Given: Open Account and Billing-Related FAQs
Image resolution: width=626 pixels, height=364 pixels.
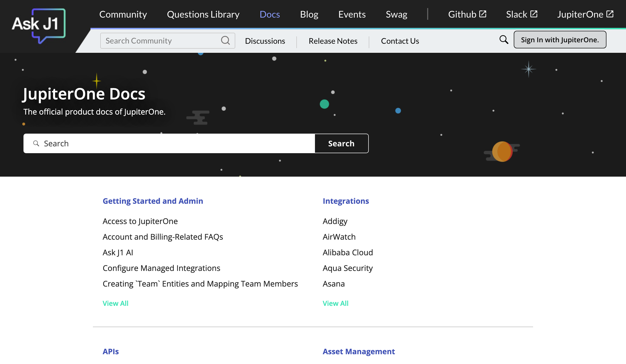Looking at the screenshot, I should coord(163,237).
